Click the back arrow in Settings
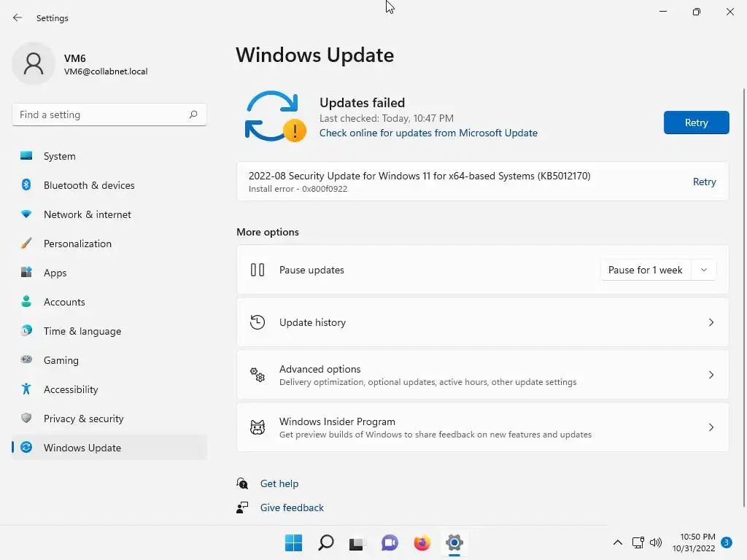The width and height of the screenshot is (747, 560). pos(18,17)
